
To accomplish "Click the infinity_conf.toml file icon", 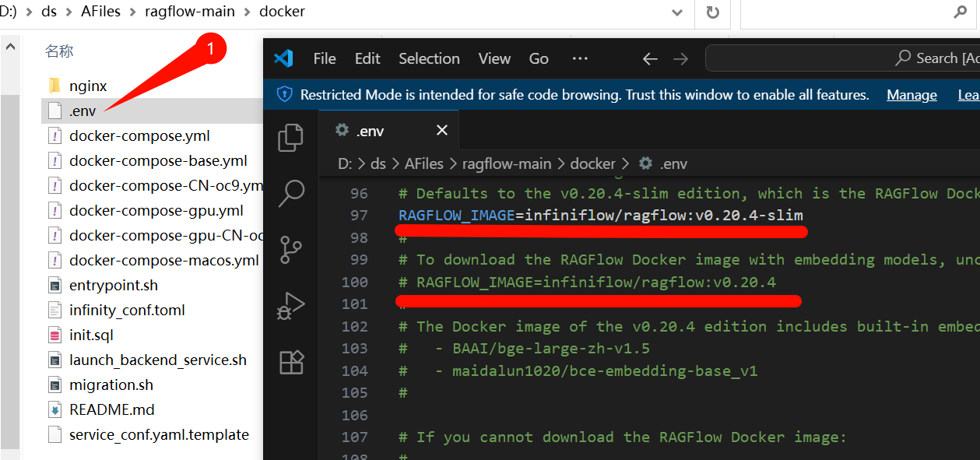I will 54,310.
